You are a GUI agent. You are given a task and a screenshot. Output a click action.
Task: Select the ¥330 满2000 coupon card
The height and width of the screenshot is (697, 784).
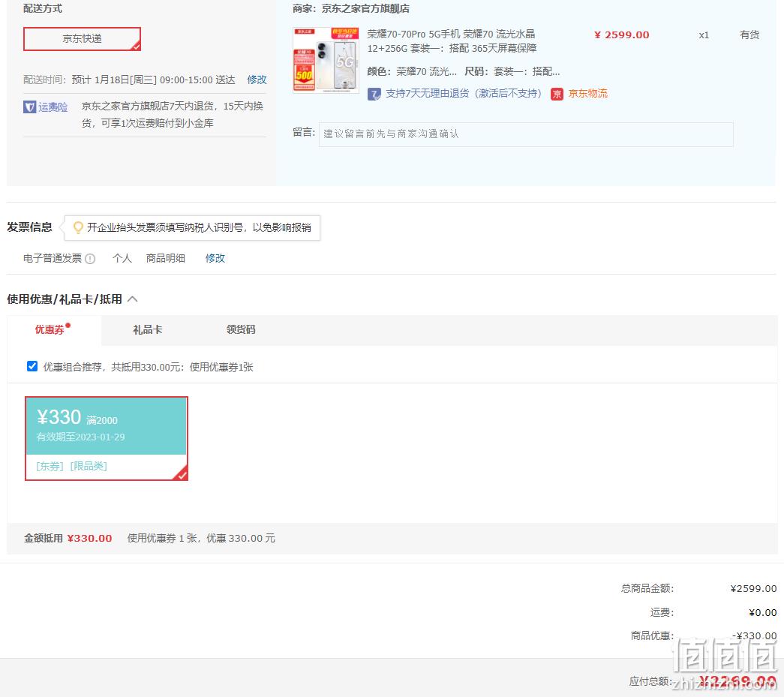coord(107,438)
